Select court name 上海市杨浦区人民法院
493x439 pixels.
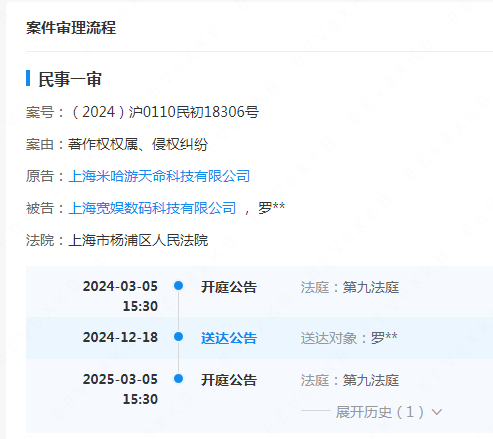pyautogui.click(x=138, y=240)
